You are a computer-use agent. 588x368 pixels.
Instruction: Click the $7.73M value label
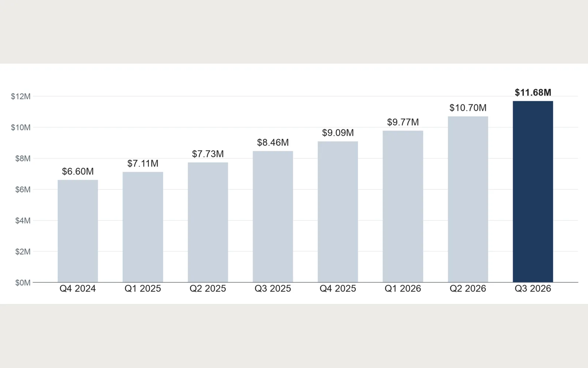pos(208,154)
